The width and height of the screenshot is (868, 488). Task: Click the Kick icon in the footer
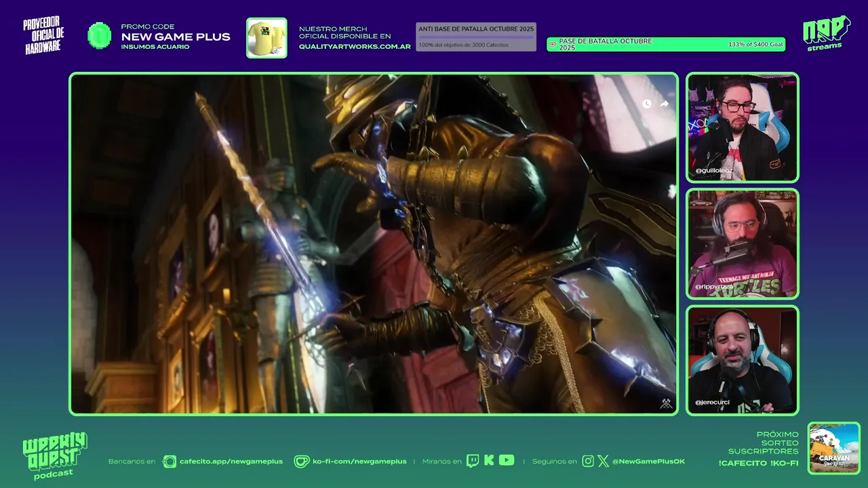pos(489,461)
